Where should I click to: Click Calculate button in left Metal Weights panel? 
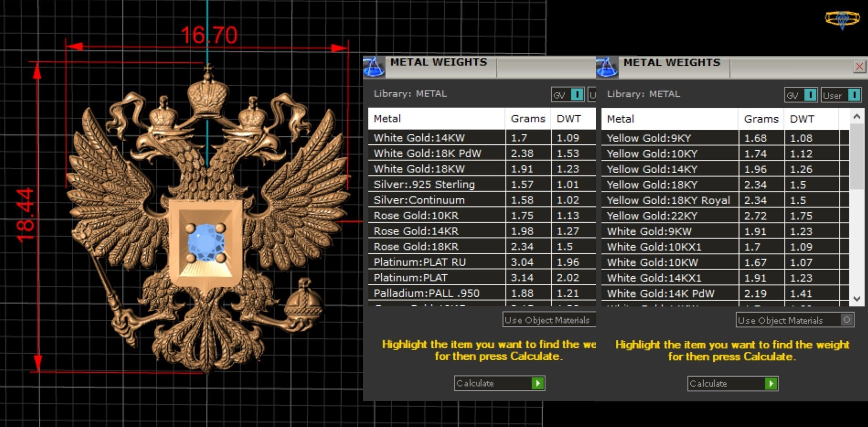tap(499, 383)
